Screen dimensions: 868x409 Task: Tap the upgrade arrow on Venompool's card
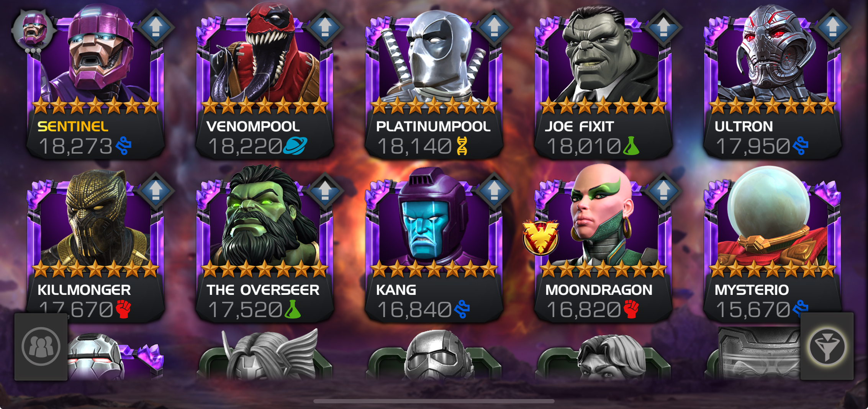click(325, 28)
